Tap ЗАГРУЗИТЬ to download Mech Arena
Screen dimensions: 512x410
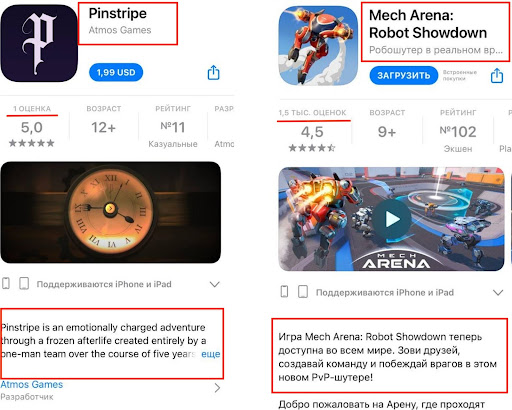click(404, 75)
